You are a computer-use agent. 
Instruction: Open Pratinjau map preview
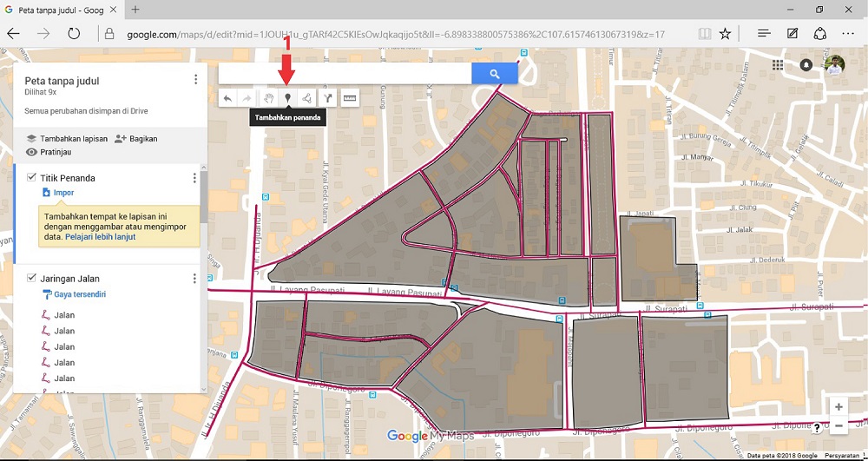[49, 152]
